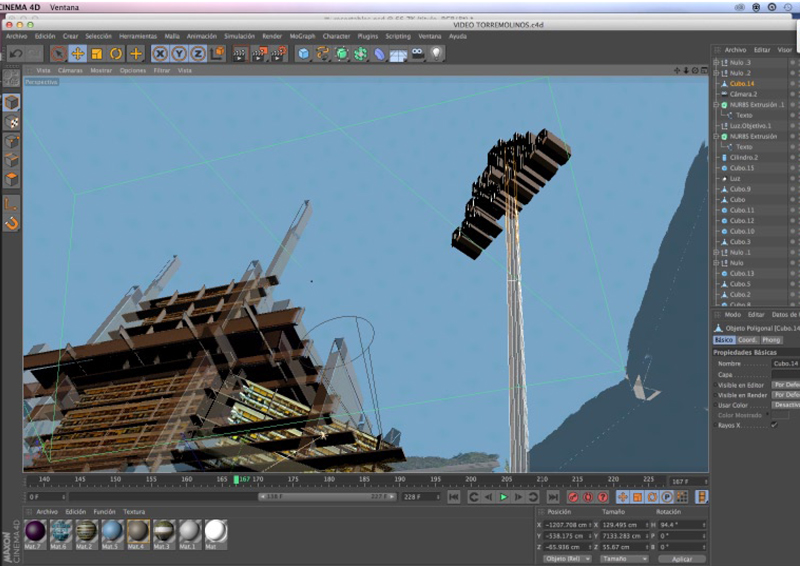Toggle the X axis lock
Screen dimensions: 800x566
(x=160, y=54)
